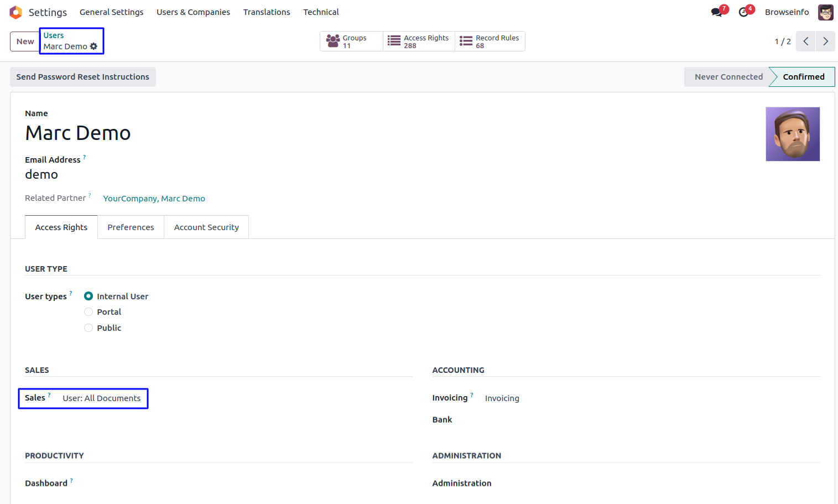Click Marc Demo's avatar picture
This screenshot has width=838, height=504.
coord(792,134)
